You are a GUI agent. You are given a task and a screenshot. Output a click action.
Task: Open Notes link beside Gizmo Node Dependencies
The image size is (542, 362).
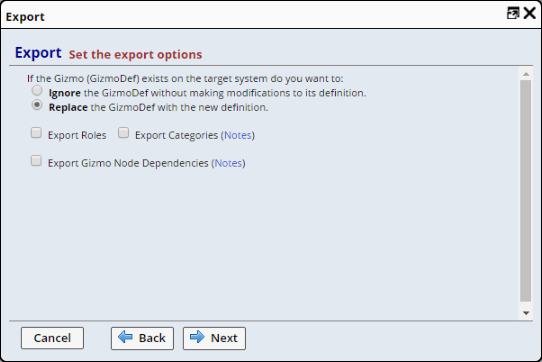228,163
